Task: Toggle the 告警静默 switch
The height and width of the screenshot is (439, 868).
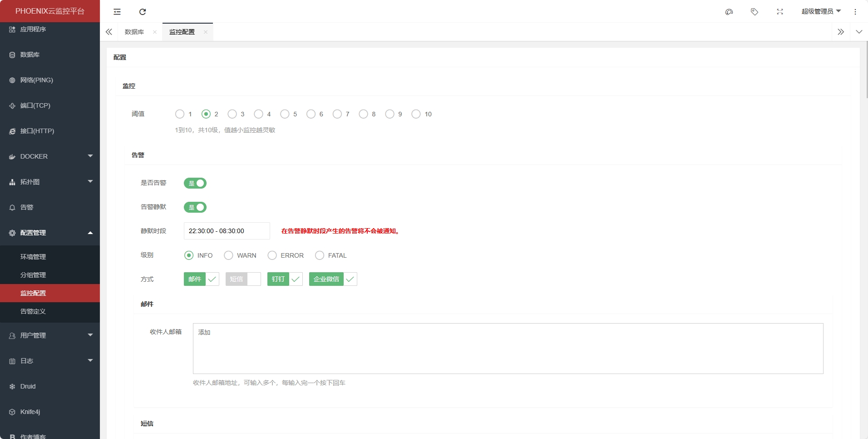Action: click(195, 207)
